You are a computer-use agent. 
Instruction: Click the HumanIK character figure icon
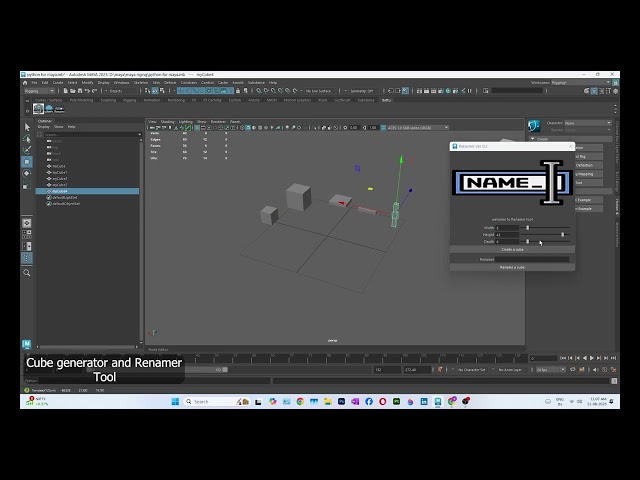(534, 126)
